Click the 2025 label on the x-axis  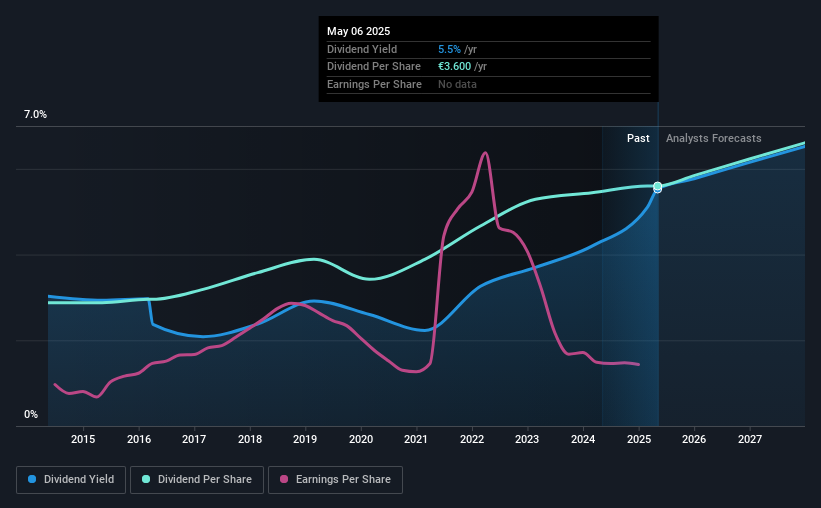point(639,439)
